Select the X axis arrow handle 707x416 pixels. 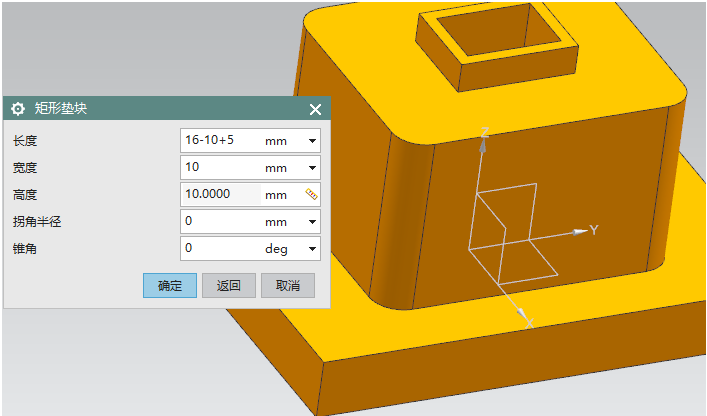pos(521,313)
